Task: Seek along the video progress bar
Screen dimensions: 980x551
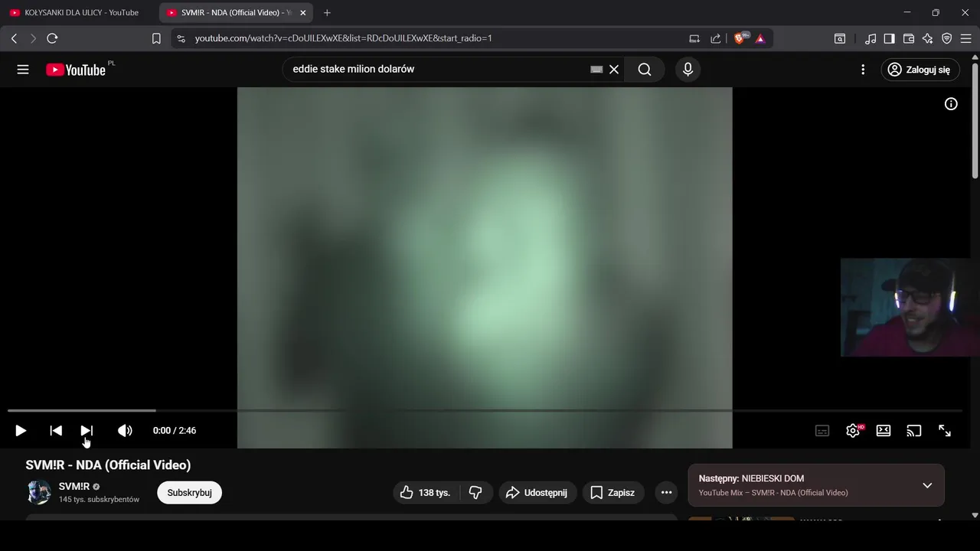Action: pos(485,411)
